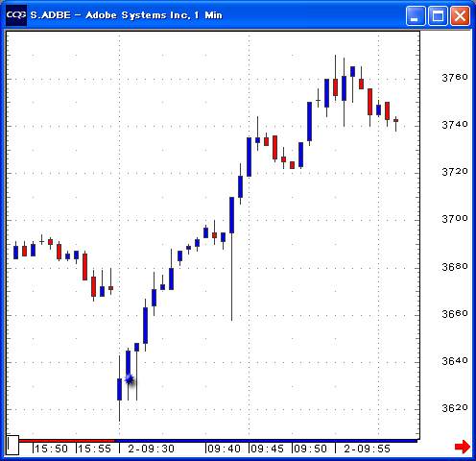Close the S.ADBE chart window
476x461 pixels.
[x=460, y=15]
